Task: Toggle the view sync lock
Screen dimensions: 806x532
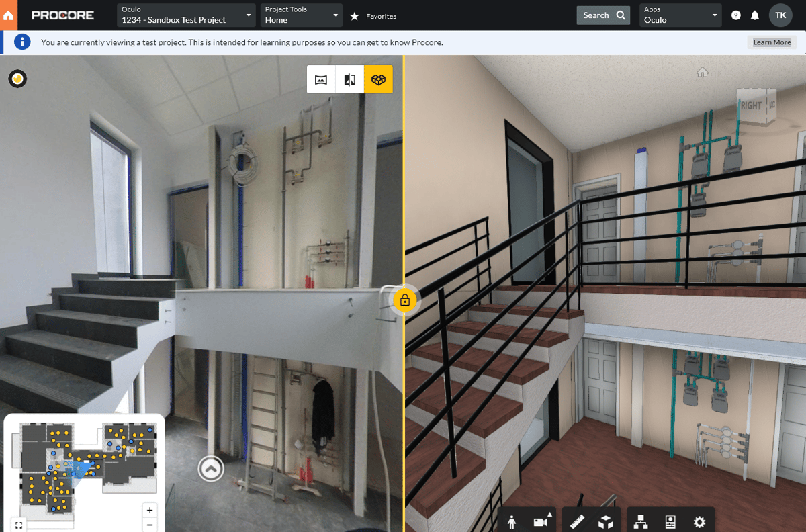Action: click(404, 300)
